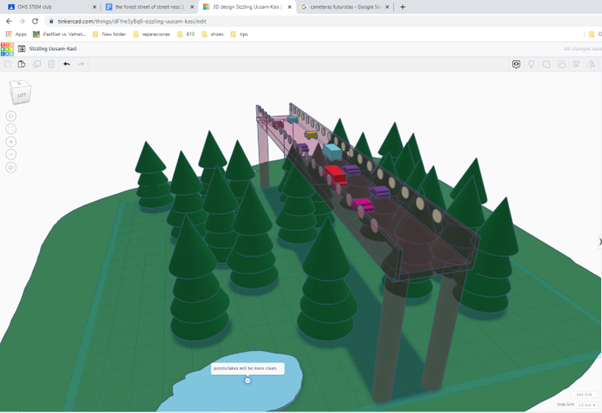Screen dimensions: 602x413
Task: Select the red car on the bridge
Action: (x=335, y=174)
